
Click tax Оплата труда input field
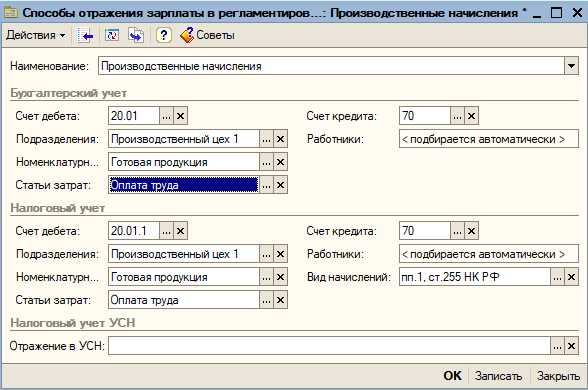(x=184, y=300)
